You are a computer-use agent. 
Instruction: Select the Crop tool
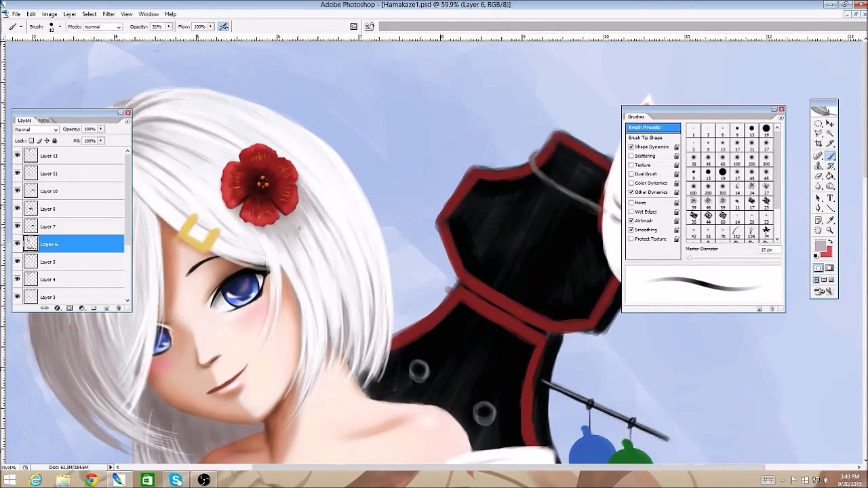[818, 143]
